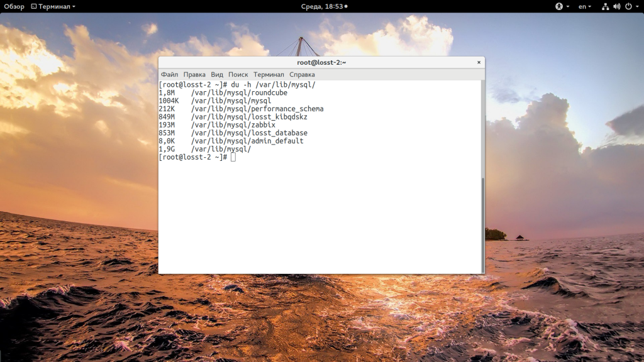Viewport: 644px width, 362px height.
Task: Open the Правка menu
Action: coord(194,74)
